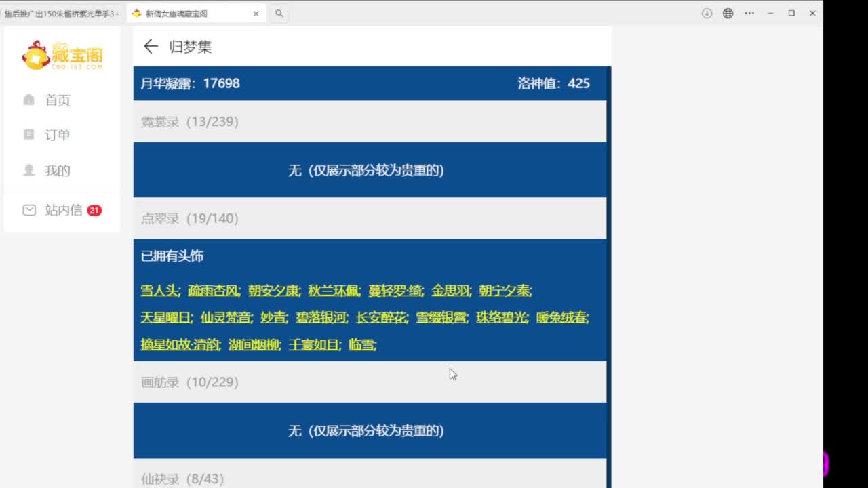Click the 点翠录 (19/140) section header
The width and height of the screenshot is (868, 488).
pos(370,218)
